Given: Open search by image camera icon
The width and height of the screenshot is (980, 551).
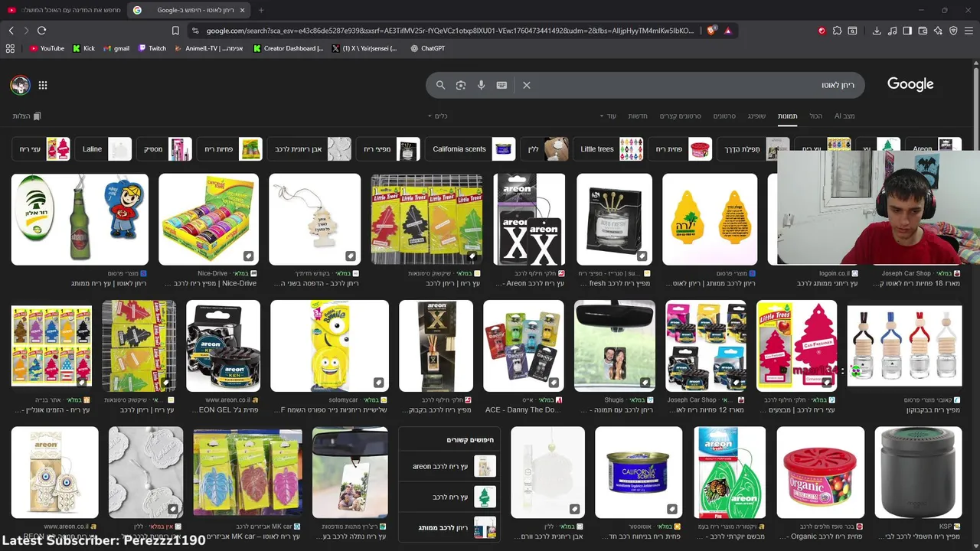Looking at the screenshot, I should pos(461,85).
